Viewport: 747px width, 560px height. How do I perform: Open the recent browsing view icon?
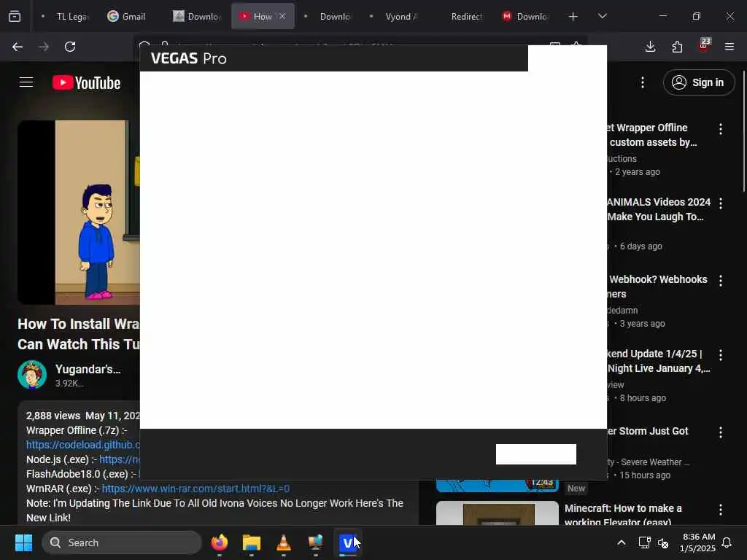pos(15,17)
